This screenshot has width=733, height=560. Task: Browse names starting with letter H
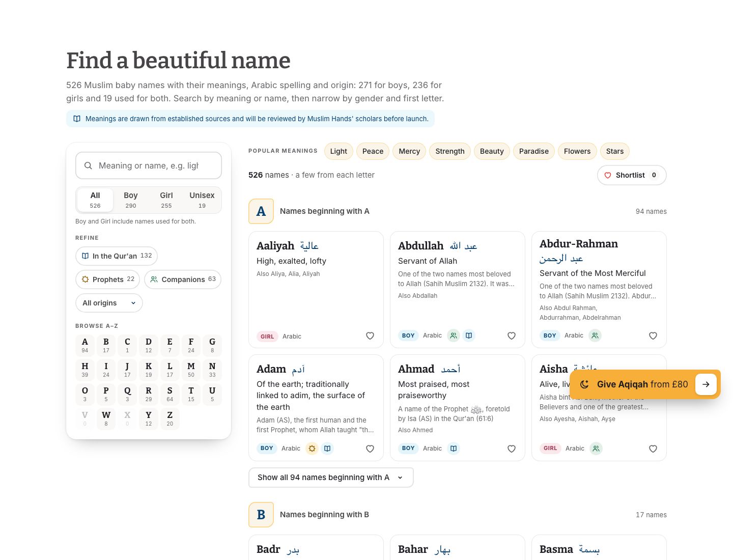click(85, 370)
